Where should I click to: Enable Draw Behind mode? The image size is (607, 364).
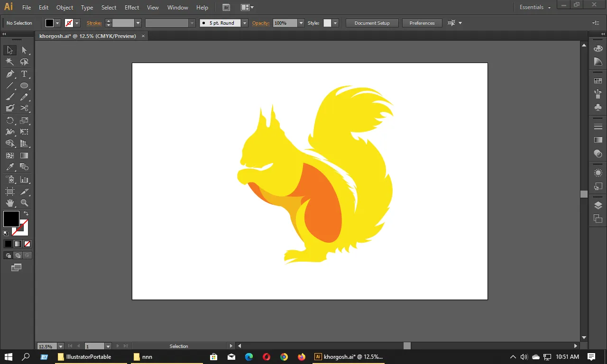pyautogui.click(x=18, y=255)
